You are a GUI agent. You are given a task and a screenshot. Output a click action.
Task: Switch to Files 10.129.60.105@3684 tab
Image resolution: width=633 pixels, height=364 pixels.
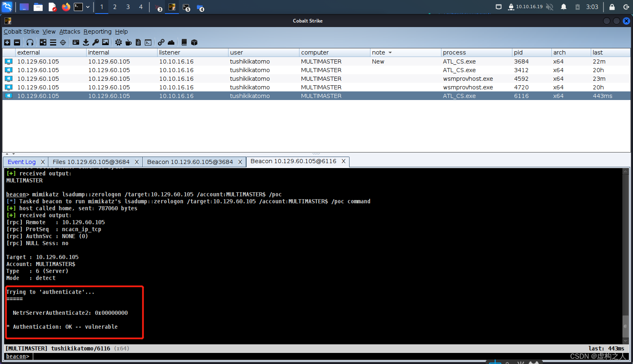91,162
